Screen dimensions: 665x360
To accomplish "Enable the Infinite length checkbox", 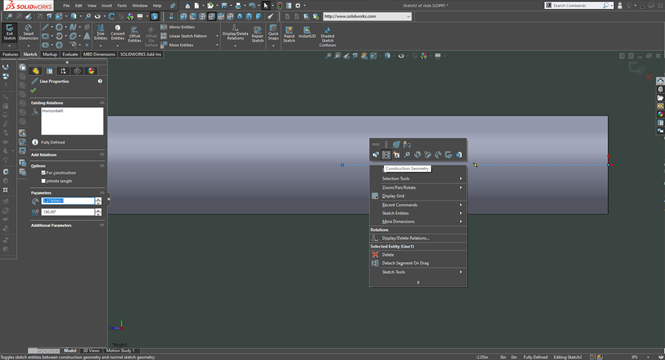I will pyautogui.click(x=43, y=181).
